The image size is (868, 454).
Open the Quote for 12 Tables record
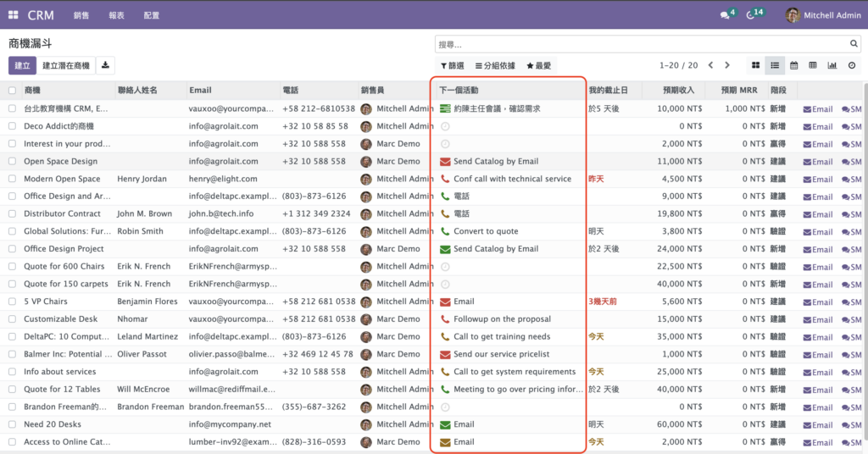click(62, 390)
